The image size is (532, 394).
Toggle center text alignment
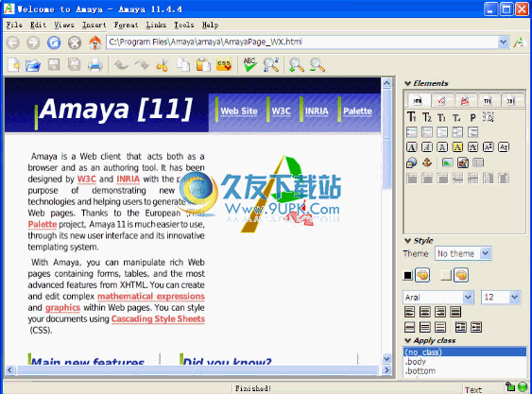(425, 312)
